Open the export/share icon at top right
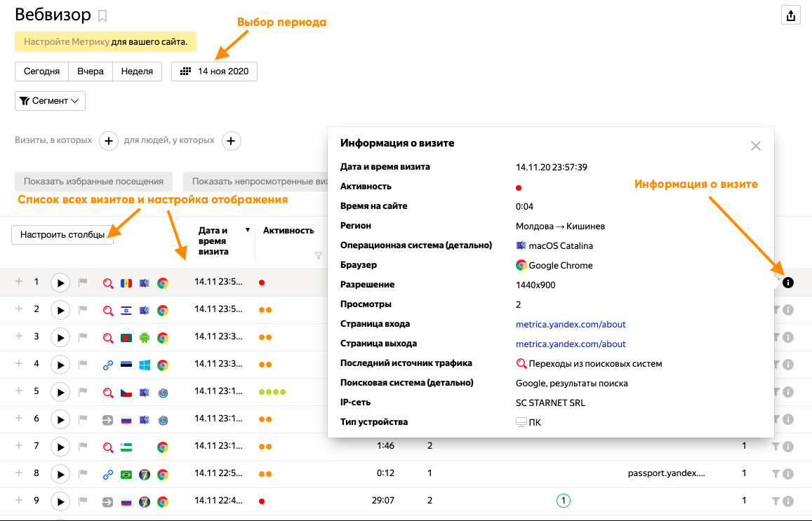Viewport: 812px width, 521px height. [x=790, y=15]
